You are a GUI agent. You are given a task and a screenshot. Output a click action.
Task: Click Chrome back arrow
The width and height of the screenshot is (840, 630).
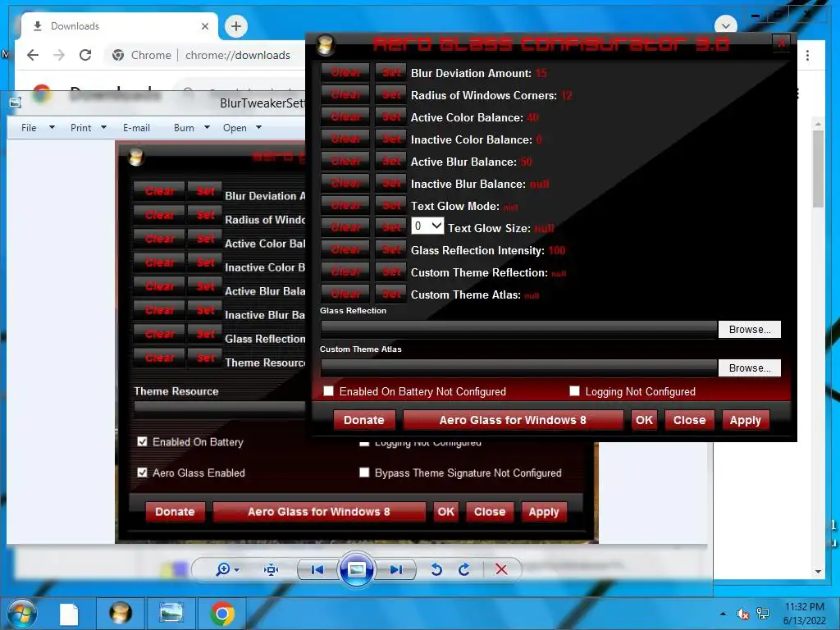click(33, 55)
